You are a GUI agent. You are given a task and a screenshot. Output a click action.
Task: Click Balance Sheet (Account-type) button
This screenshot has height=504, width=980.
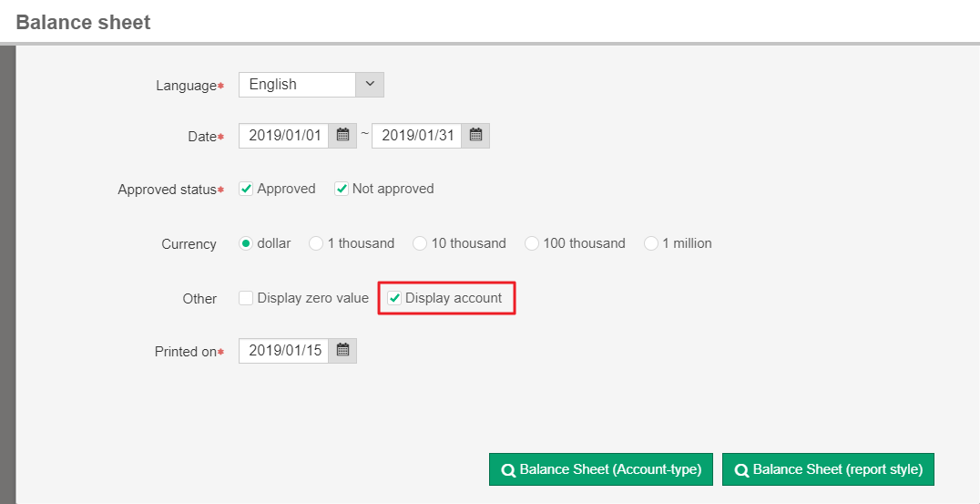pyautogui.click(x=601, y=470)
